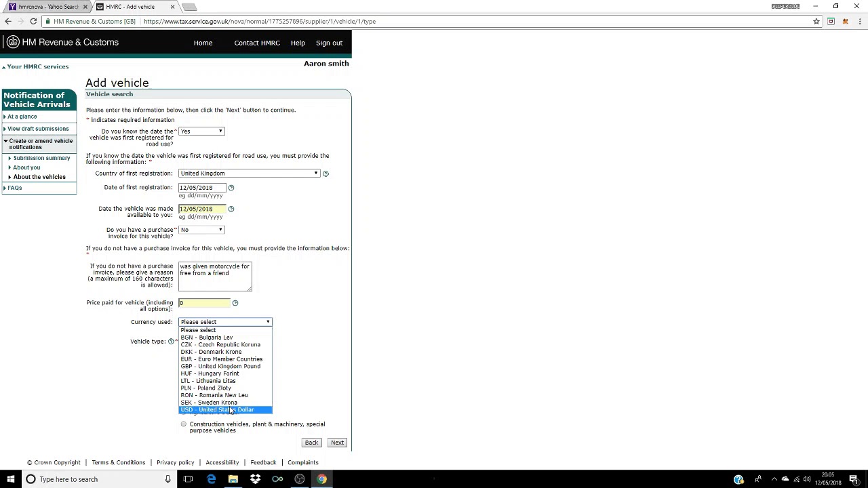Choose RON - Romania New Leu option
868x488 pixels.
point(225,395)
